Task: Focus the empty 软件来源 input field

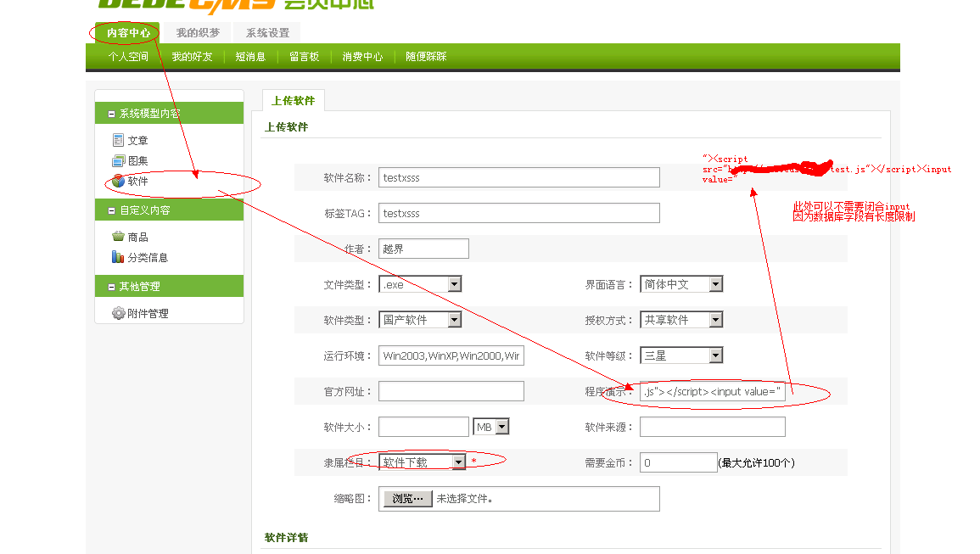Action: 713,427
